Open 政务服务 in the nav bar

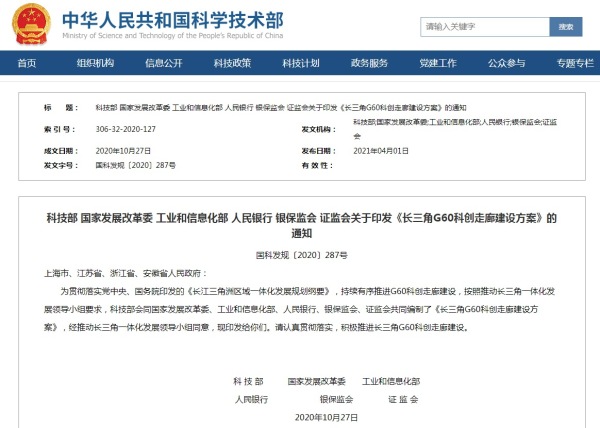click(x=369, y=63)
